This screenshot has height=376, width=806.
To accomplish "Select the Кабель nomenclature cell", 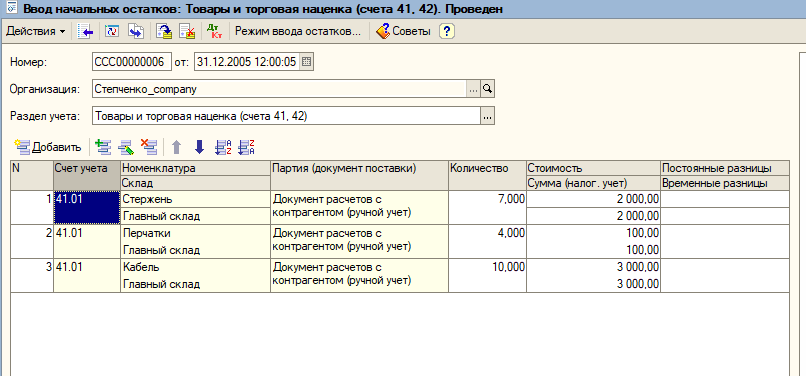I will (x=195, y=267).
